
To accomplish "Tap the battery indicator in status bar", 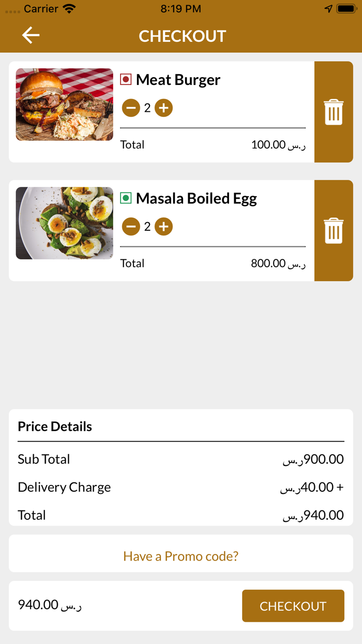I will pyautogui.click(x=345, y=8).
